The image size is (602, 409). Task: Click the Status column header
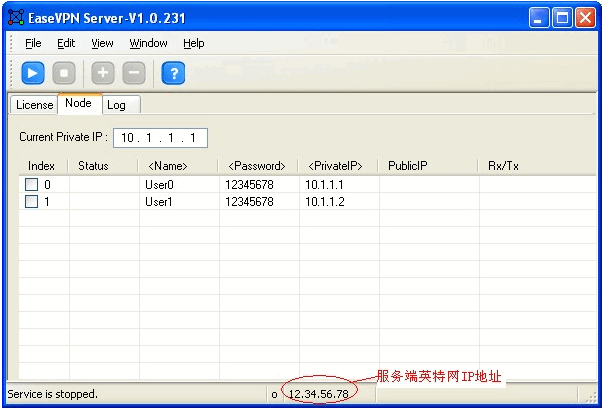pyautogui.click(x=103, y=166)
